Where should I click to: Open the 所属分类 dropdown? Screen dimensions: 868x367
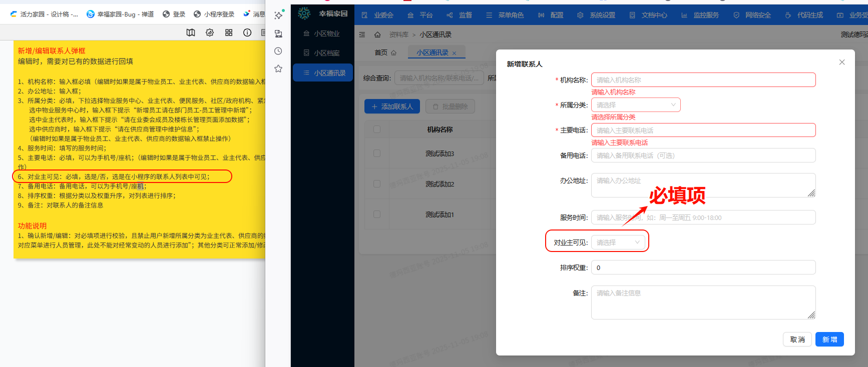coord(636,105)
